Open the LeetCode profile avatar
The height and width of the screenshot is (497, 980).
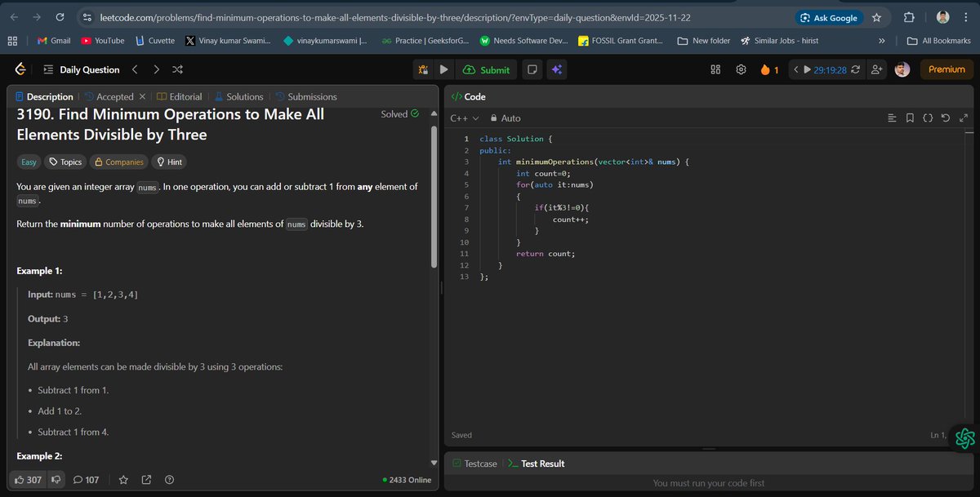(x=902, y=70)
